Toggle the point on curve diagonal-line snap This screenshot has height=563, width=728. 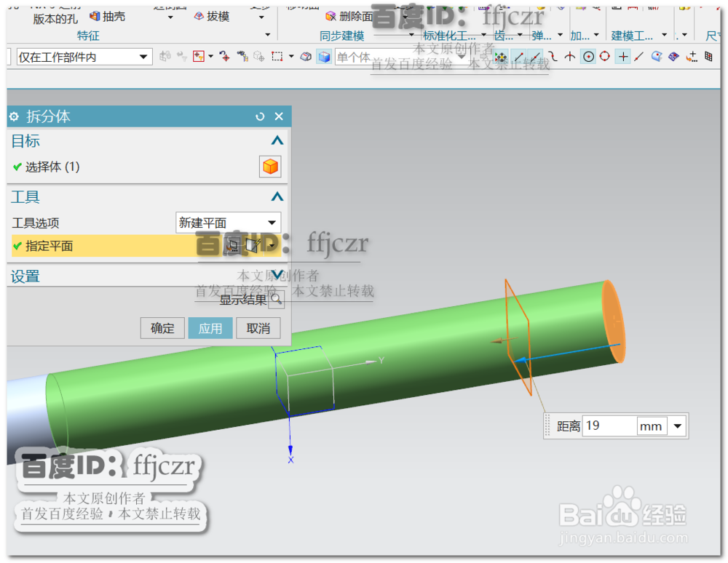(x=639, y=57)
